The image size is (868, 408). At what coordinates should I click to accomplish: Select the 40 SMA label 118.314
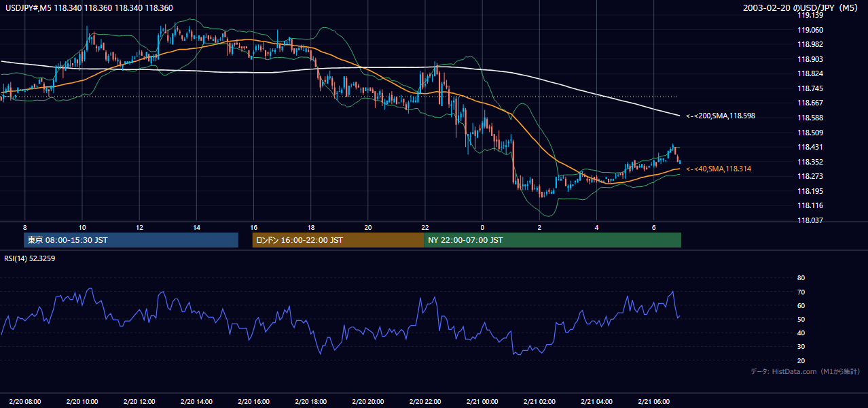coord(719,169)
